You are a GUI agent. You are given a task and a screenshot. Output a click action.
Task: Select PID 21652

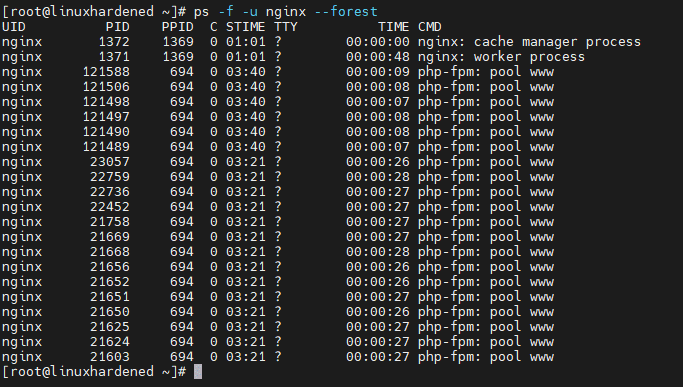point(110,282)
